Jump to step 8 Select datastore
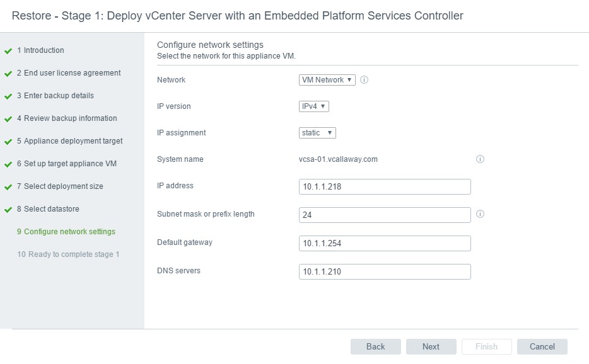589x364 pixels. 48,209
